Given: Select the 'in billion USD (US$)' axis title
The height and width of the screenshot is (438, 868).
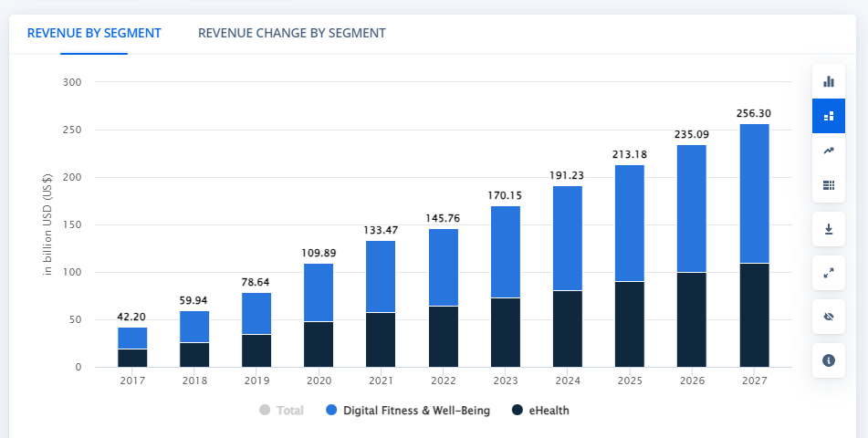Looking at the screenshot, I should coord(48,224).
